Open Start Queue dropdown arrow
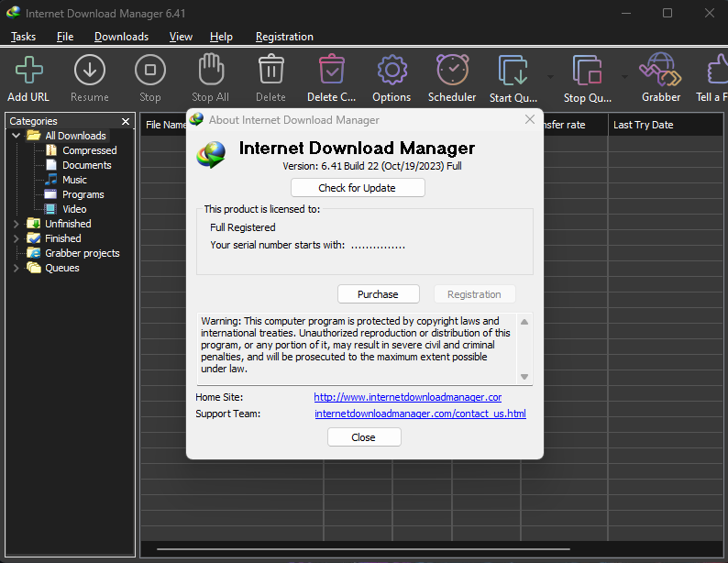 551,77
